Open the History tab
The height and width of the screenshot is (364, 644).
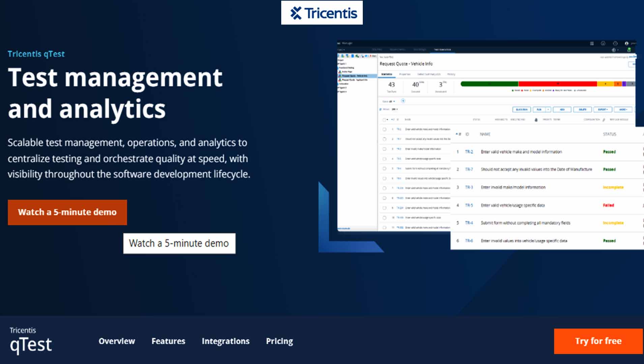pos(452,74)
